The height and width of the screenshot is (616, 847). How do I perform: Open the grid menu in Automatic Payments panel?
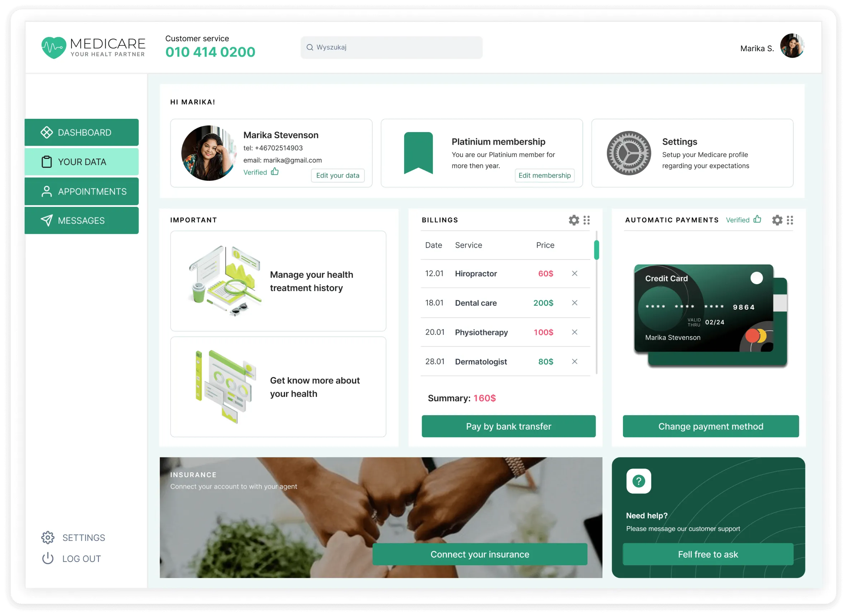point(790,220)
